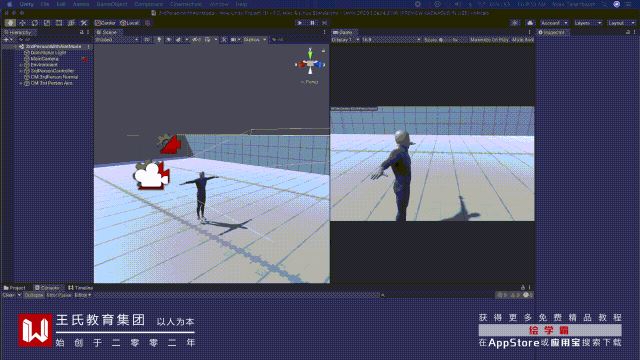640x360 pixels.
Task: Toggle 2D view in Scene toolbar
Action: (x=147, y=40)
